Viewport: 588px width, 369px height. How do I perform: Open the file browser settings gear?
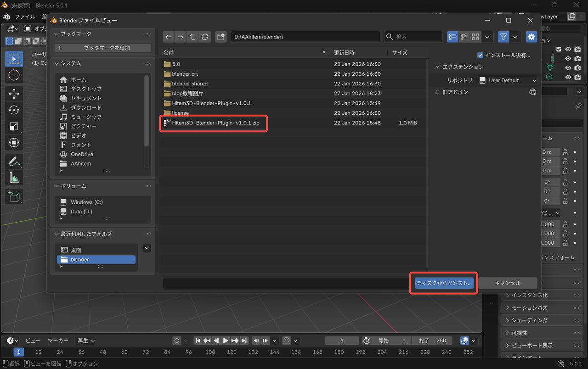pos(531,37)
